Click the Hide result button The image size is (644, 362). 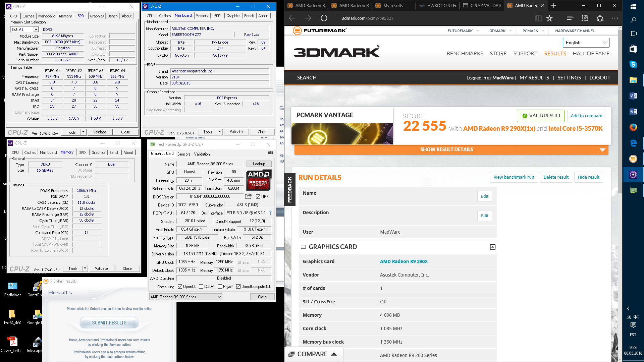tap(589, 177)
